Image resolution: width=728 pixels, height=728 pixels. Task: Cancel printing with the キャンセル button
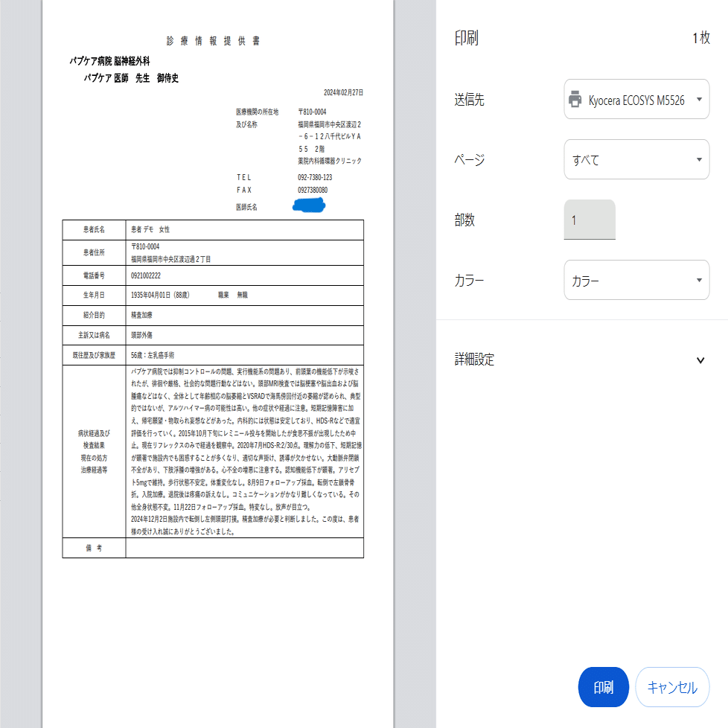coord(672,687)
